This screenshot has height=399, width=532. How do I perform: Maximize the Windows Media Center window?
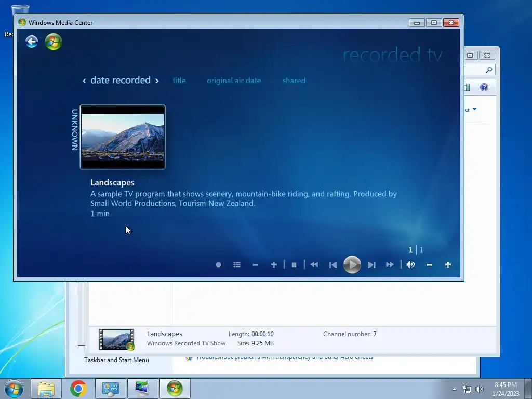434,23
